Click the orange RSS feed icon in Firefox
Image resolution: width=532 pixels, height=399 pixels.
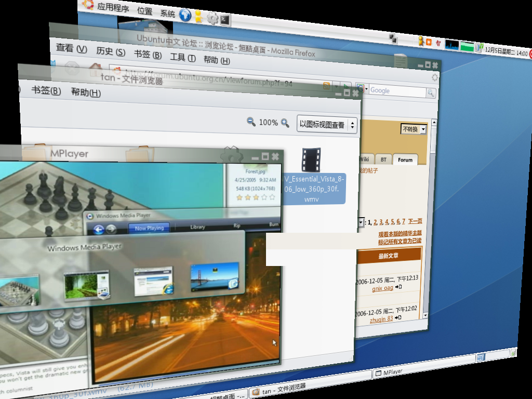click(x=326, y=86)
